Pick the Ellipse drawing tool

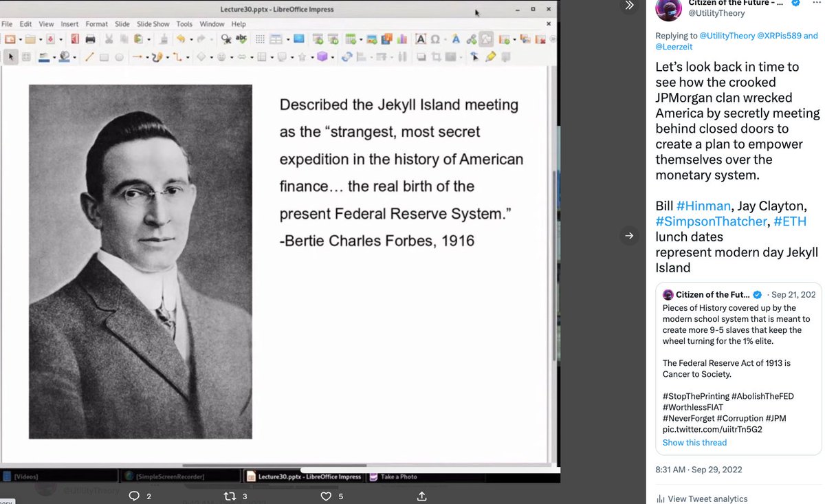click(x=119, y=57)
